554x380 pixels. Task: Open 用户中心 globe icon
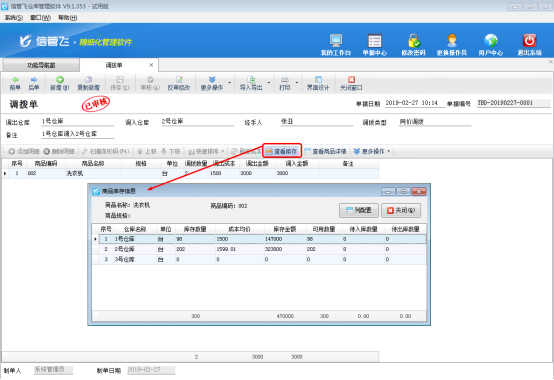coord(491,40)
